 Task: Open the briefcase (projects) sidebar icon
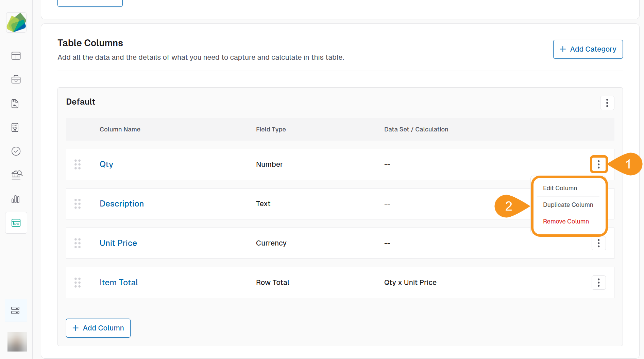[16, 79]
